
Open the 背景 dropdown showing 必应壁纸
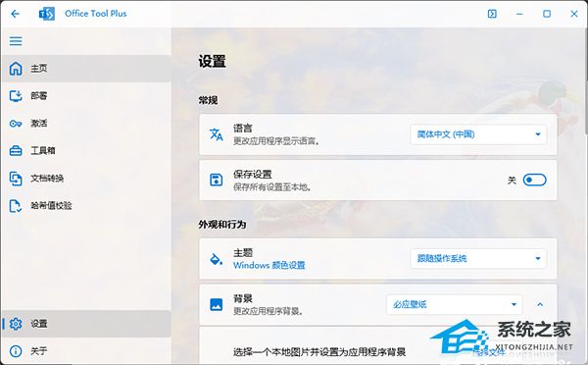(x=455, y=304)
